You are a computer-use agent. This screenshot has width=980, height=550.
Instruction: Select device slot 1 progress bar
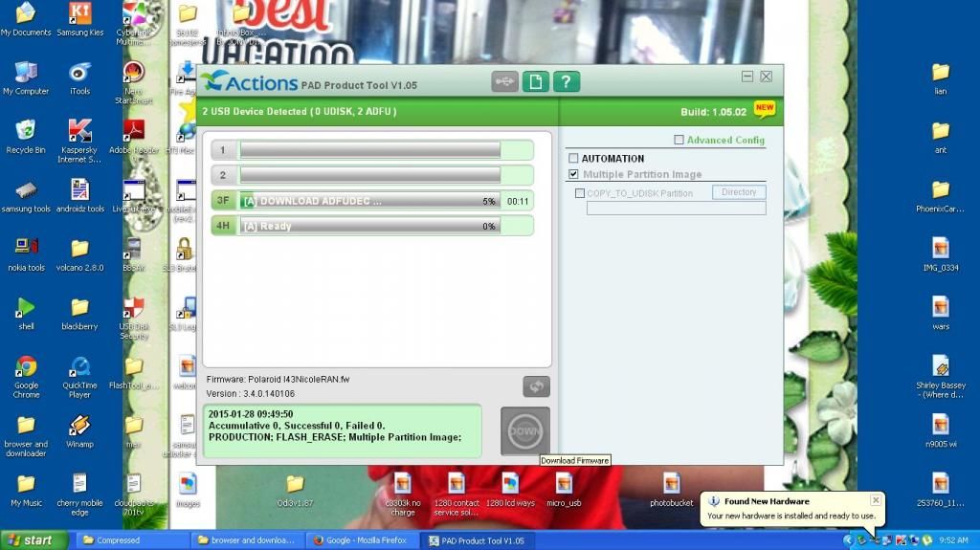pyautogui.click(x=372, y=150)
